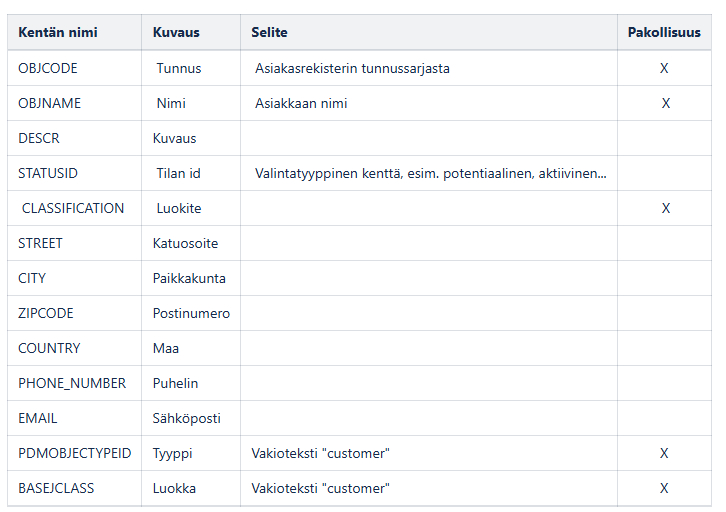The width and height of the screenshot is (726, 512).
Task: Click the 'Pakollisuus' column header
Action: 664,32
